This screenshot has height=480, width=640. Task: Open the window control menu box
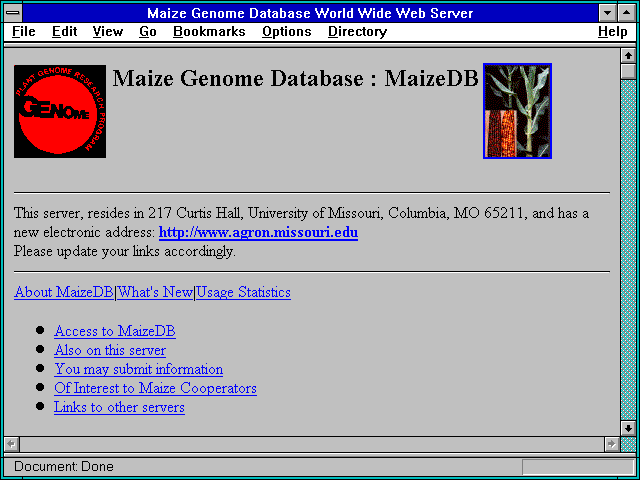coord(13,13)
